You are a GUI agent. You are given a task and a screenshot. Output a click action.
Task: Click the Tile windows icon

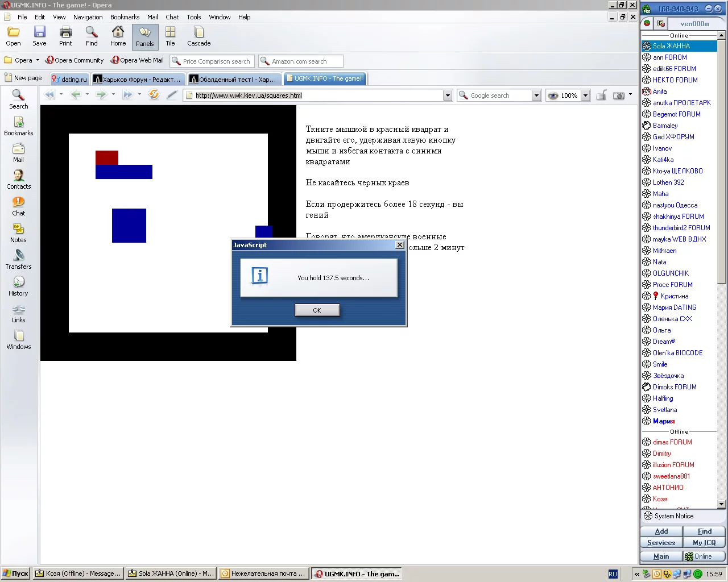[170, 36]
